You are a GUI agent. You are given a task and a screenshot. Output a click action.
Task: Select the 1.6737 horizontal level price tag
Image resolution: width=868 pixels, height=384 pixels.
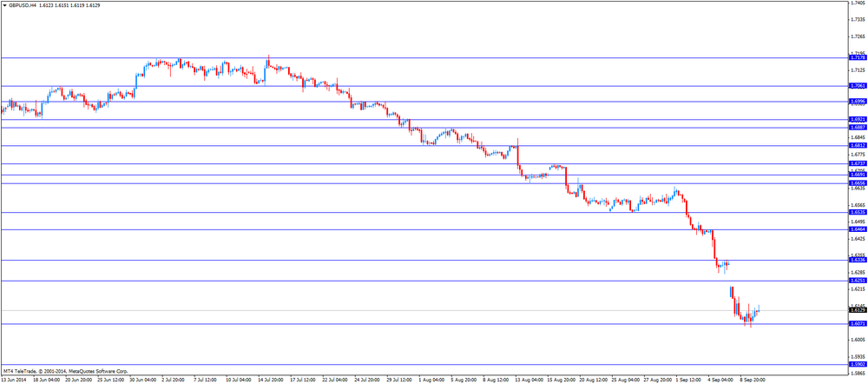pos(857,164)
